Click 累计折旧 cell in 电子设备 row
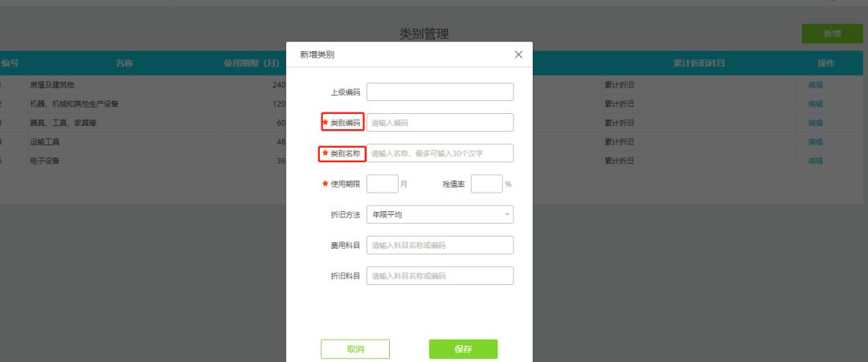The width and height of the screenshot is (868, 362). (620, 161)
